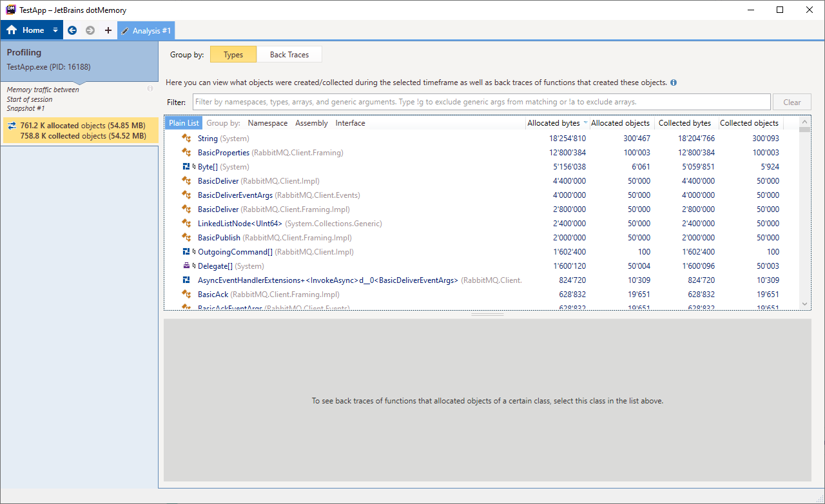Image resolution: width=825 pixels, height=504 pixels.
Task: Click the scrollbar up arrow in type list
Action: tap(804, 121)
